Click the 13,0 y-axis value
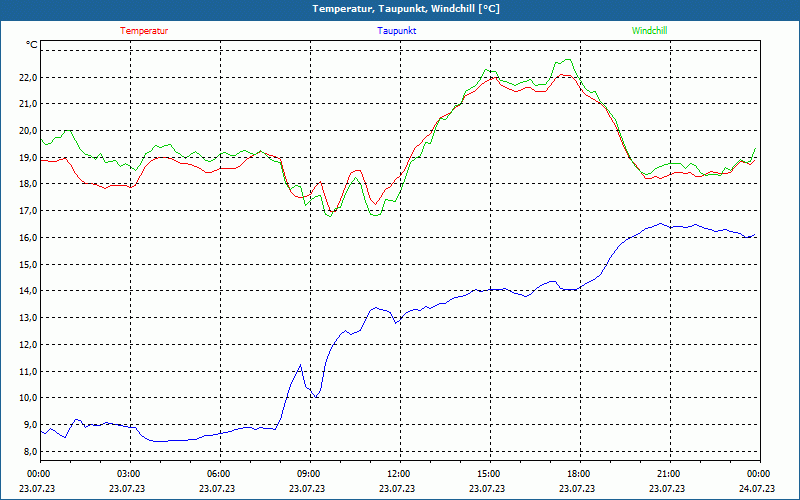 click(x=29, y=317)
